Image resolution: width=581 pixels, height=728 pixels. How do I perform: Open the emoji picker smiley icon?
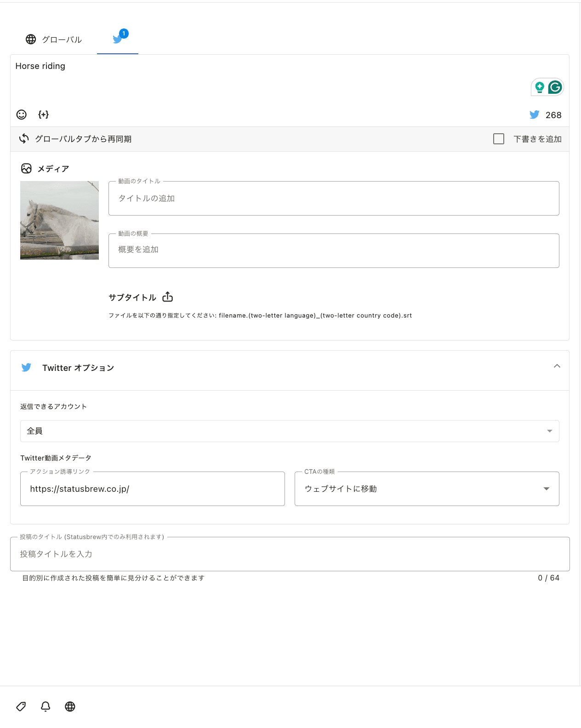click(x=22, y=114)
